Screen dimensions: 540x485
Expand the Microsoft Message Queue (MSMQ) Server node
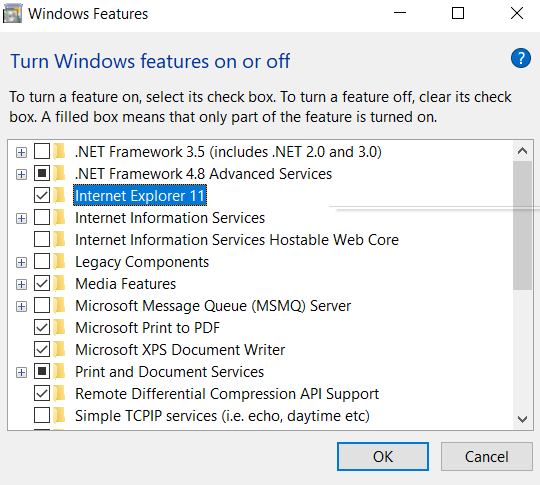tap(21, 306)
